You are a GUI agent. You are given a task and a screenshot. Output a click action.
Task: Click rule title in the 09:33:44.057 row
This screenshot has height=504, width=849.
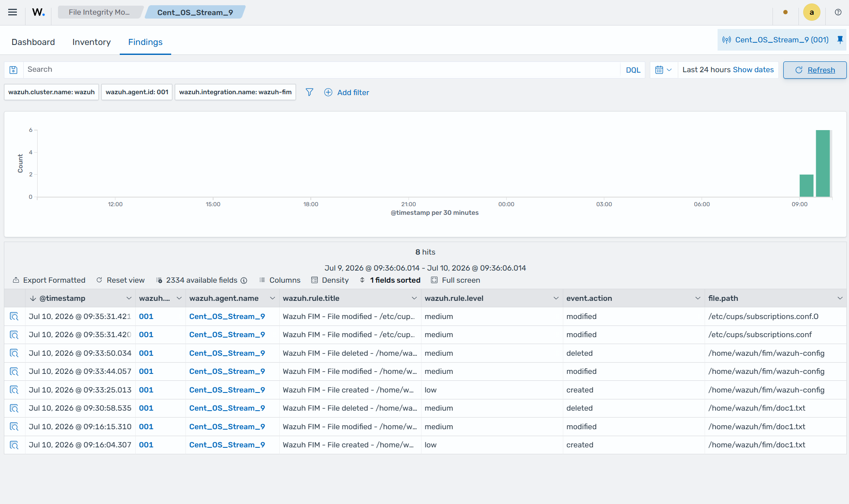350,371
